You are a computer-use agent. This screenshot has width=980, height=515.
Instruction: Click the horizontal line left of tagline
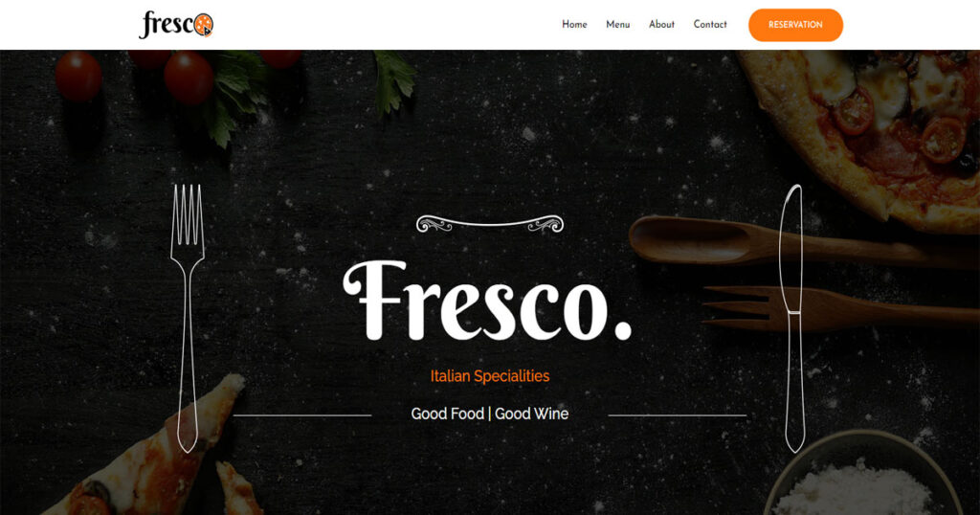301,415
